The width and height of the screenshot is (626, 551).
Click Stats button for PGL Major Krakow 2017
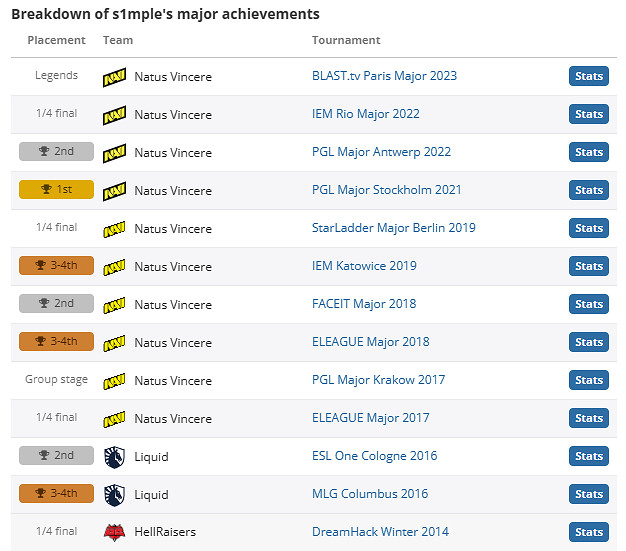[589, 380]
